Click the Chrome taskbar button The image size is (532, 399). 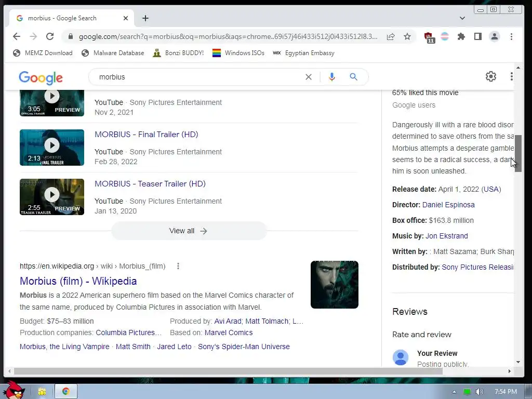(x=66, y=392)
